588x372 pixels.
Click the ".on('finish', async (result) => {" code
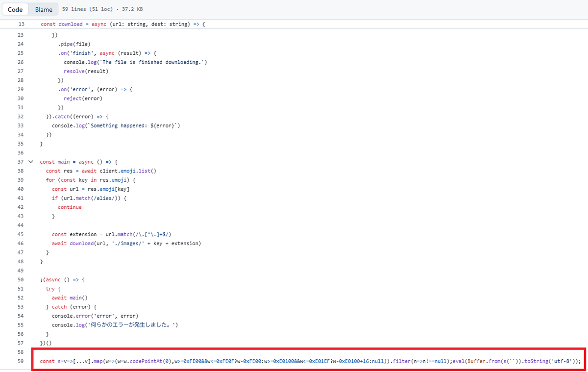[106, 53]
